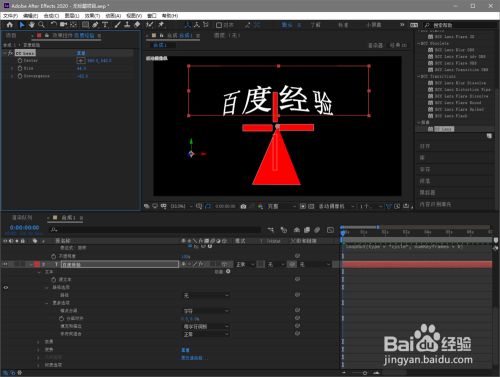Image resolution: width=500 pixels, height=377 pixels.
Task: Open the layer blend mode 正常 dropdown
Action: click(245, 264)
